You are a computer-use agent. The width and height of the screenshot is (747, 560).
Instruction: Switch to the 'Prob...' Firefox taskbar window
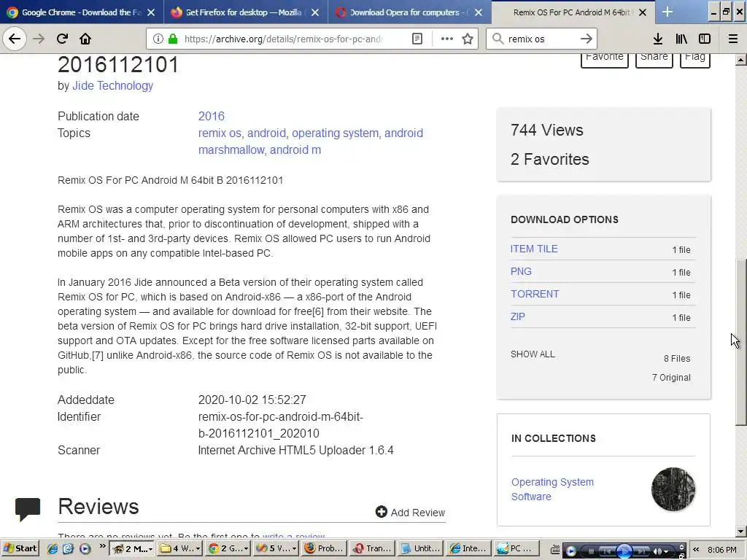325,548
